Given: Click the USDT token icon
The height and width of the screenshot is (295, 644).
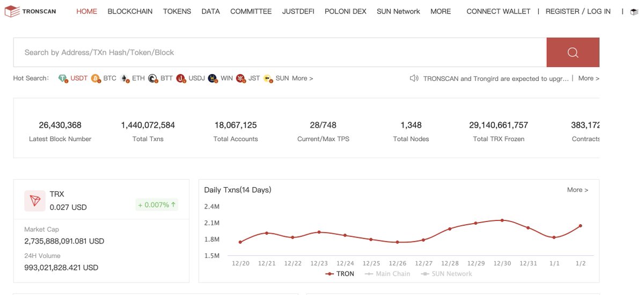Looking at the screenshot, I should point(63,78).
